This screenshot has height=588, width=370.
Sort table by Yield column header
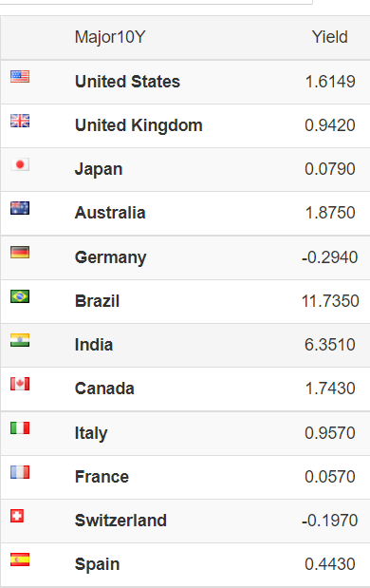coord(329,37)
